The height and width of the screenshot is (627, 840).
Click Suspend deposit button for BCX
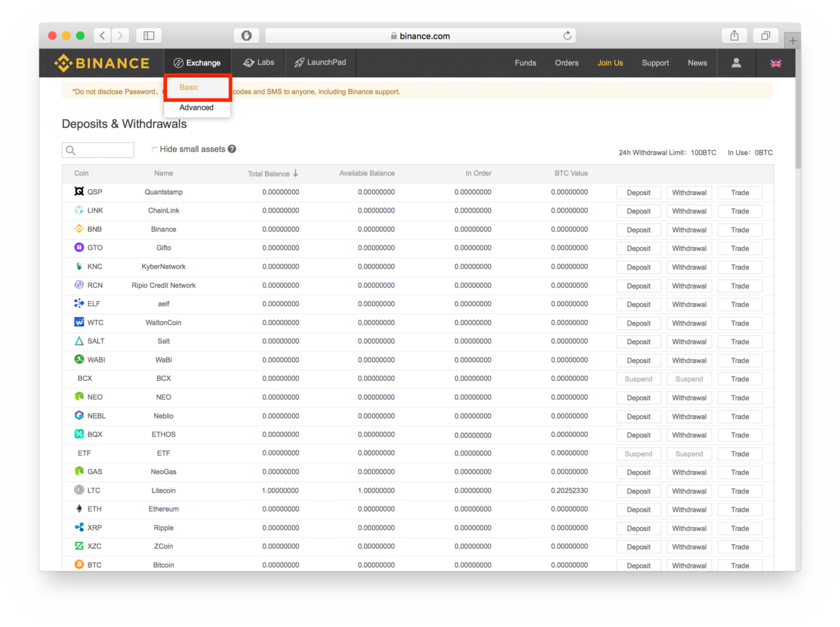638,379
